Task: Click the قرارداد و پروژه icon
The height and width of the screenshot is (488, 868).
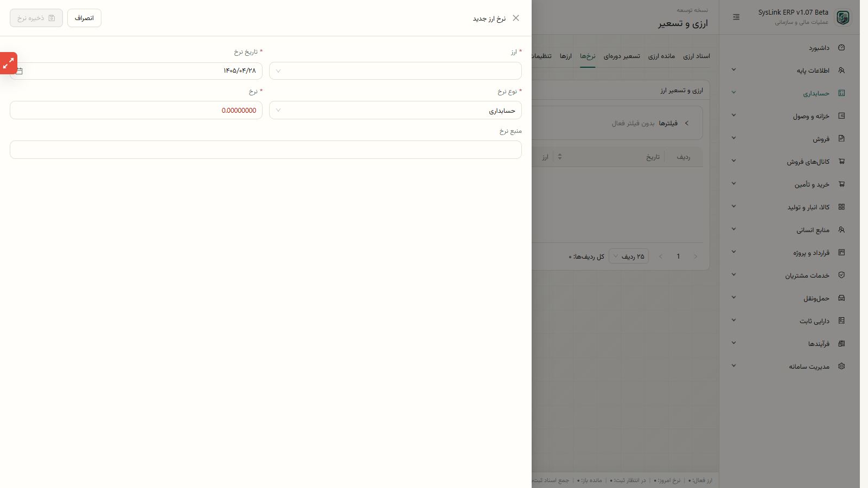Action: (x=841, y=253)
